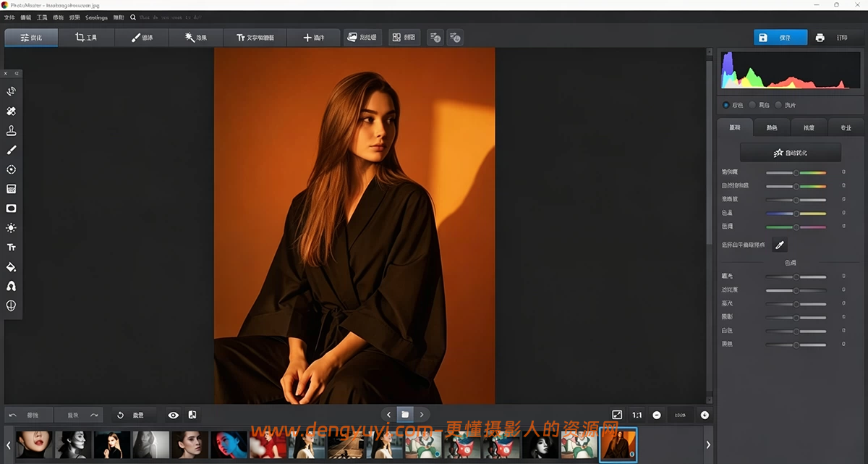Viewport: 868px width, 464px height.
Task: Open the 编辑 edit menu
Action: tap(27, 16)
